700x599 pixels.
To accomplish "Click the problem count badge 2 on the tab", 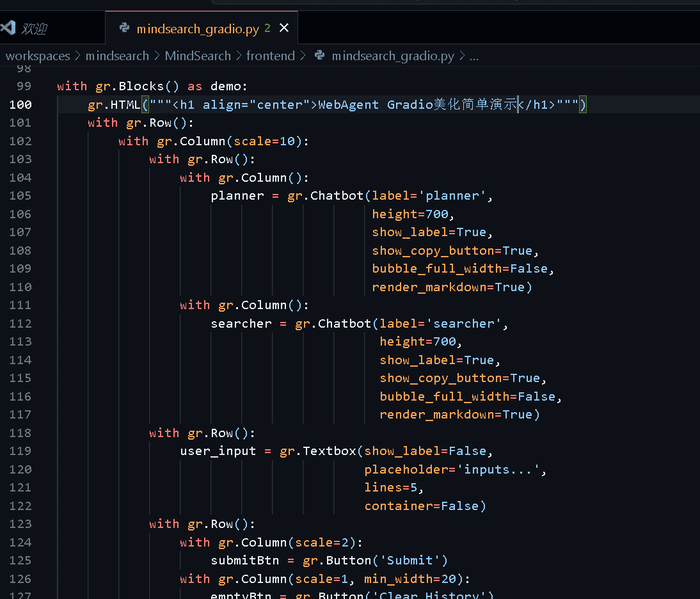I will tap(267, 28).
